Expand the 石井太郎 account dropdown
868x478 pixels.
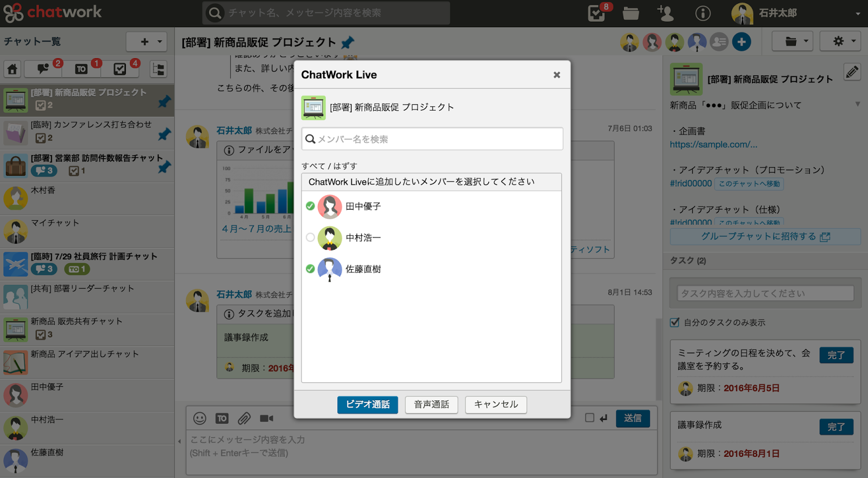tap(857, 14)
